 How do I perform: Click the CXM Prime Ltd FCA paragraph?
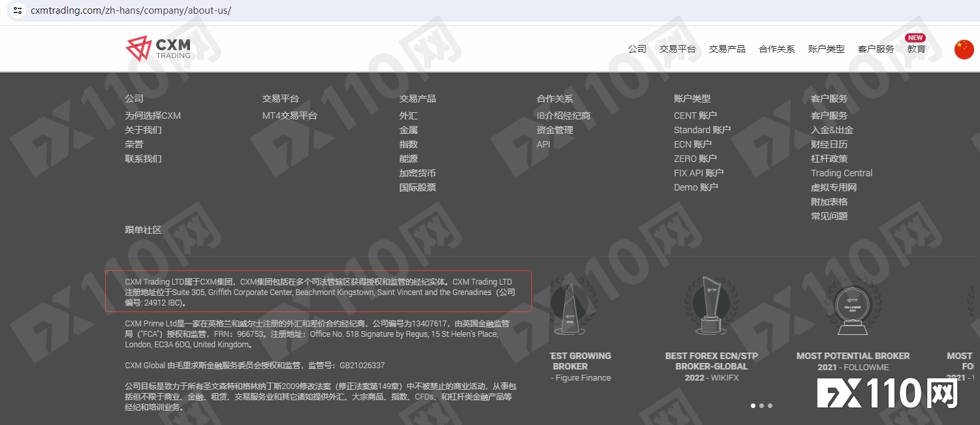tap(317, 334)
